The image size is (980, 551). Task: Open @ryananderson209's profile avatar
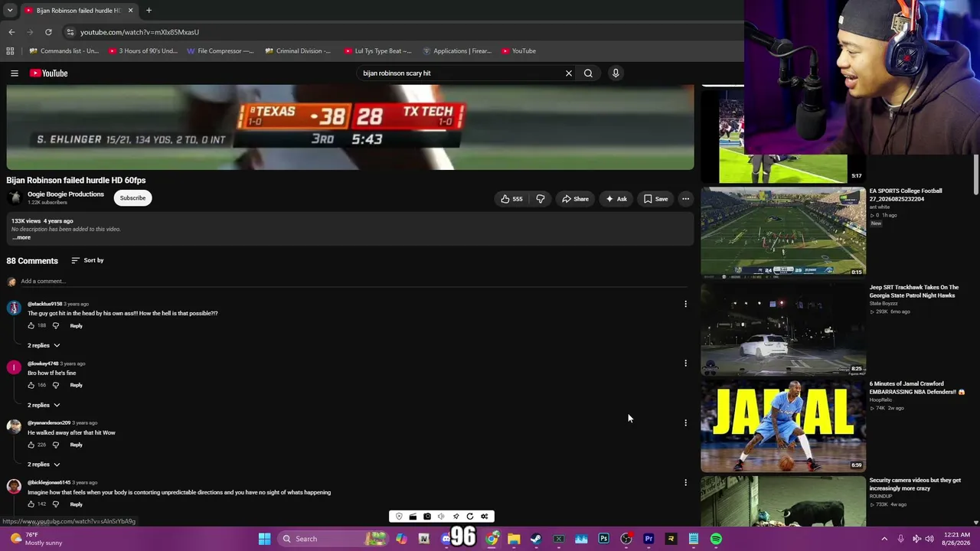tap(14, 427)
